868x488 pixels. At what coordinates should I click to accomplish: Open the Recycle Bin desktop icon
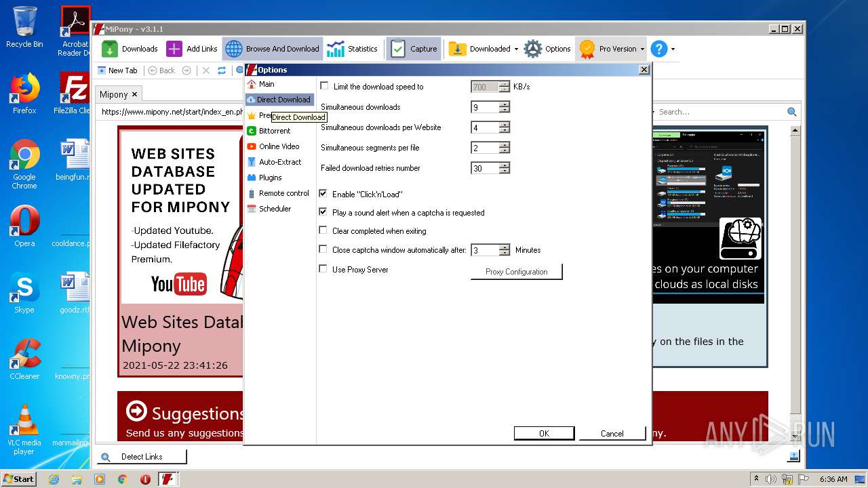point(24,27)
